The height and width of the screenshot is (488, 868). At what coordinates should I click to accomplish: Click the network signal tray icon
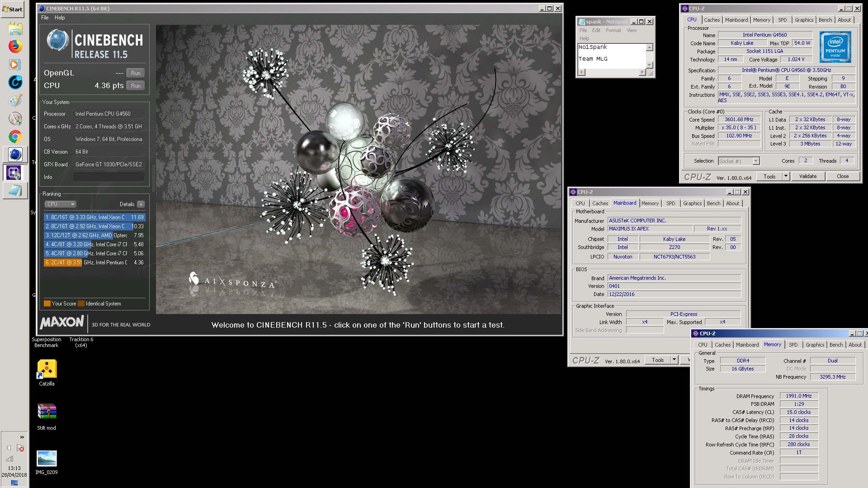(9, 458)
